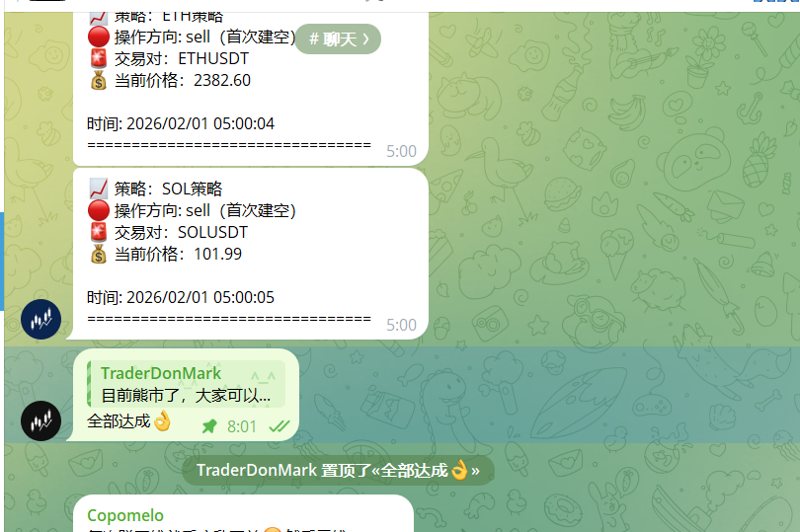Viewport: 800px width, 532px height.
Task: Open the Copomelo sender name
Action: (x=125, y=515)
